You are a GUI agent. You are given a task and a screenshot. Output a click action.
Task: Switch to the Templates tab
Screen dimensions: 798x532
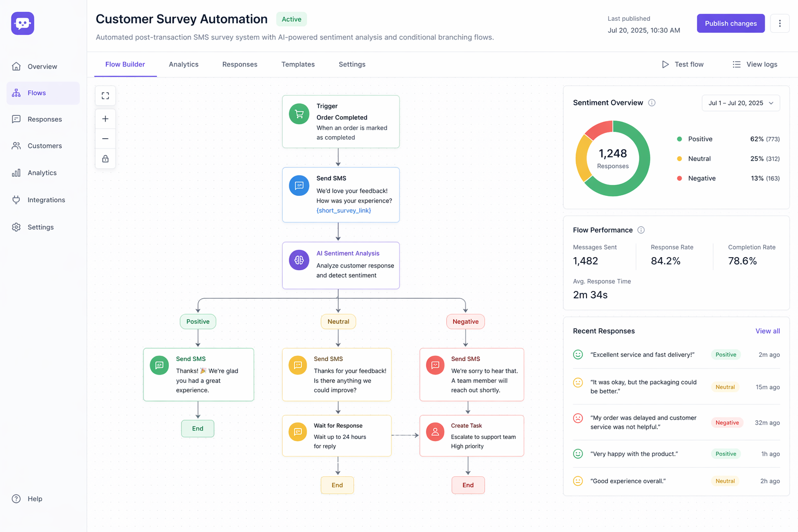tap(298, 64)
